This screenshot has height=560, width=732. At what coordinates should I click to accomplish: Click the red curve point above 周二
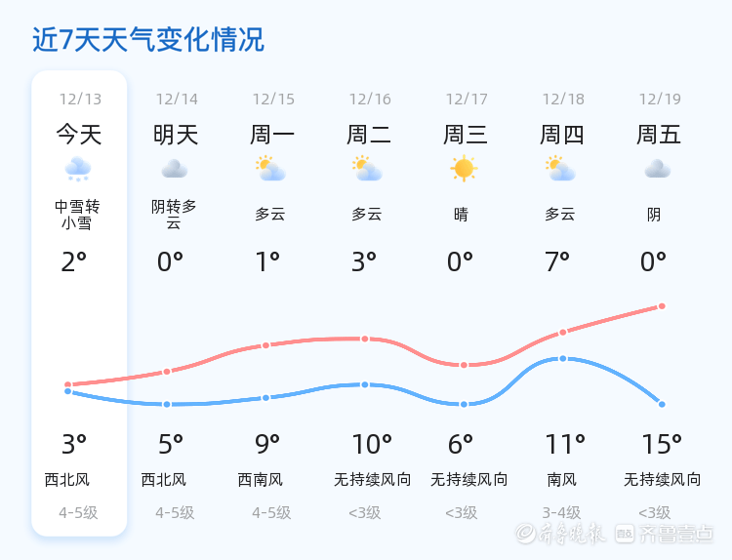365,339
